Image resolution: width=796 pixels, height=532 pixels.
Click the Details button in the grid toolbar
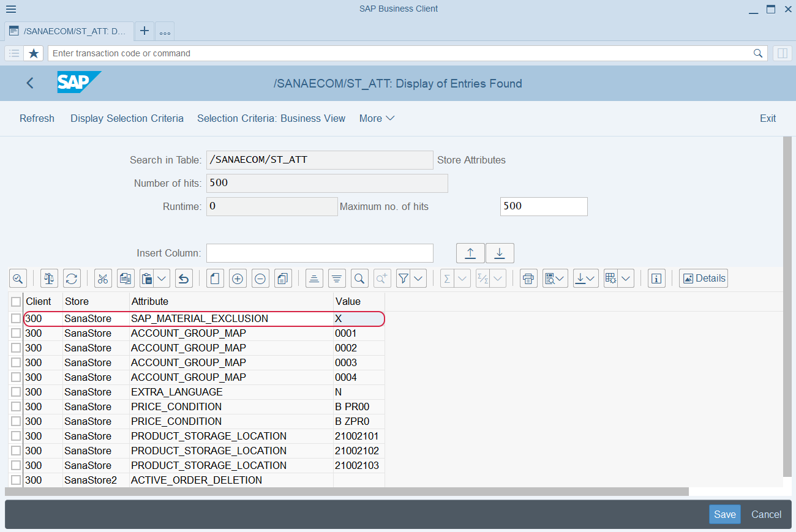click(x=704, y=279)
